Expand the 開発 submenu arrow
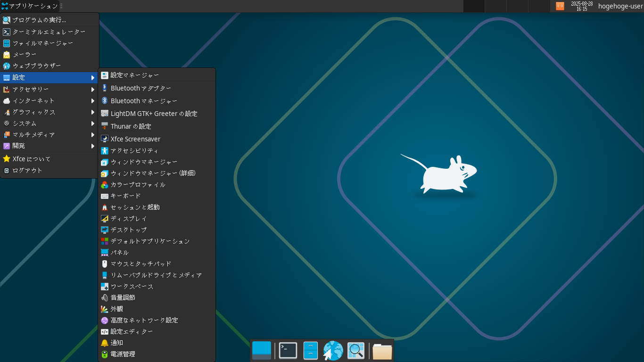644x362 pixels. coord(93,146)
